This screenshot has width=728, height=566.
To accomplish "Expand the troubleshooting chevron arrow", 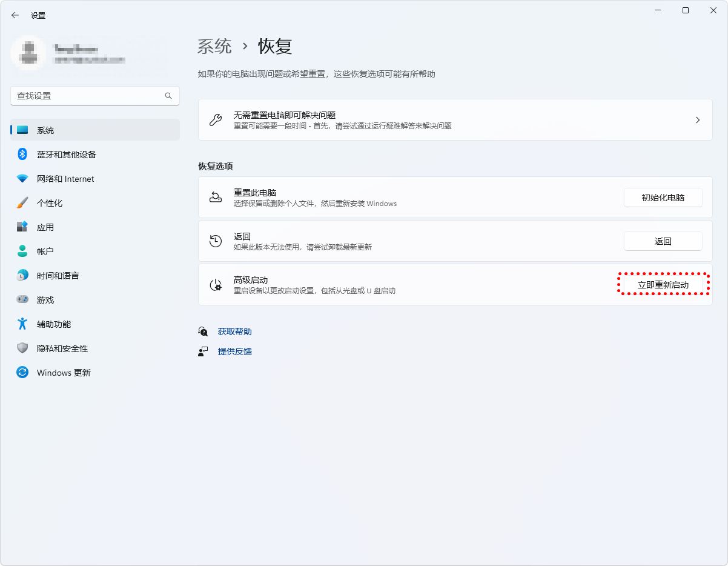I will pyautogui.click(x=698, y=120).
